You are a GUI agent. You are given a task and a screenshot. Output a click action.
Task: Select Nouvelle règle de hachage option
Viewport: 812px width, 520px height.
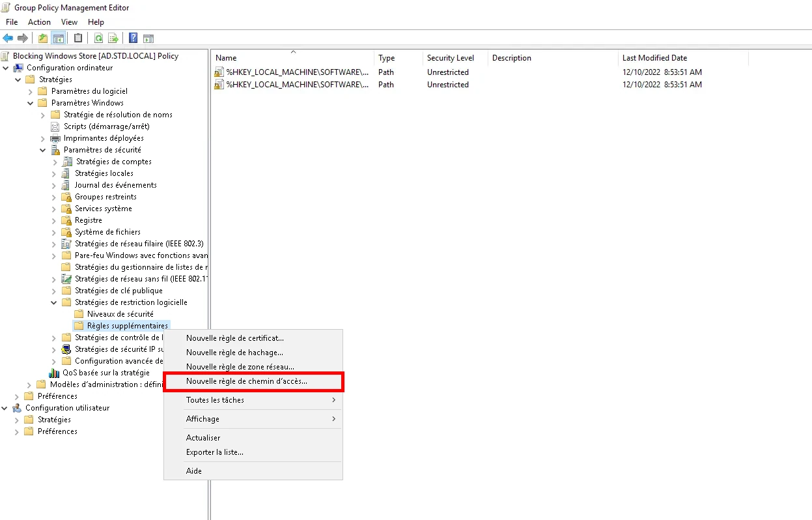pyautogui.click(x=234, y=353)
